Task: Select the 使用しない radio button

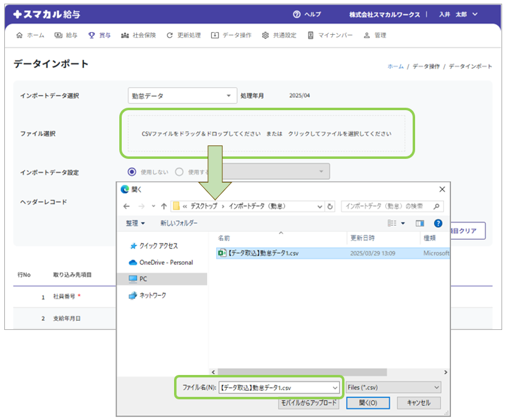Action: point(132,172)
